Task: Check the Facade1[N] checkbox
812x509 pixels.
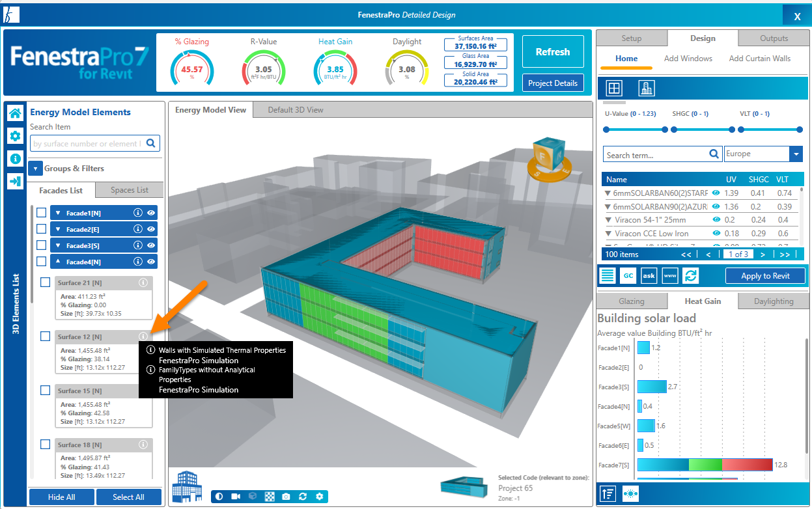Action: [x=41, y=213]
